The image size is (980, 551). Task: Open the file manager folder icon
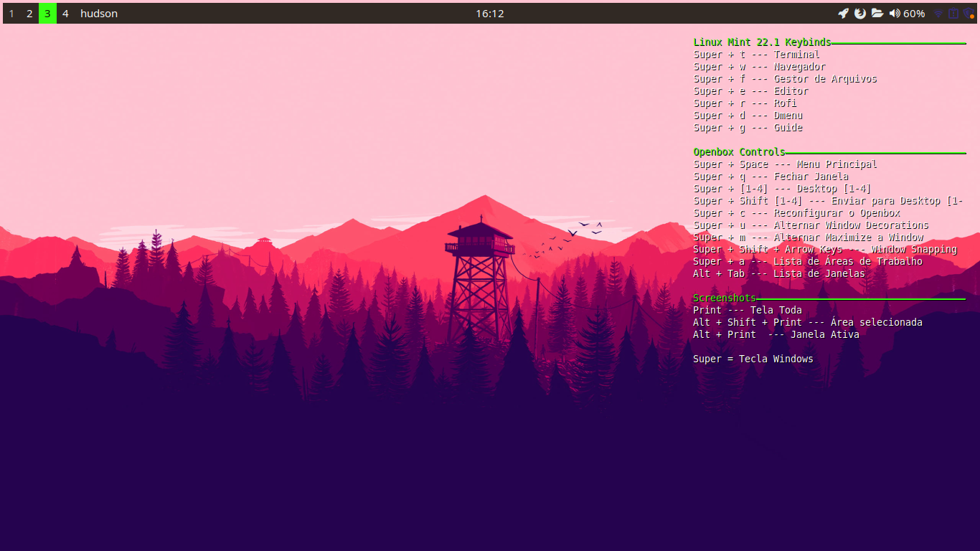click(877, 14)
